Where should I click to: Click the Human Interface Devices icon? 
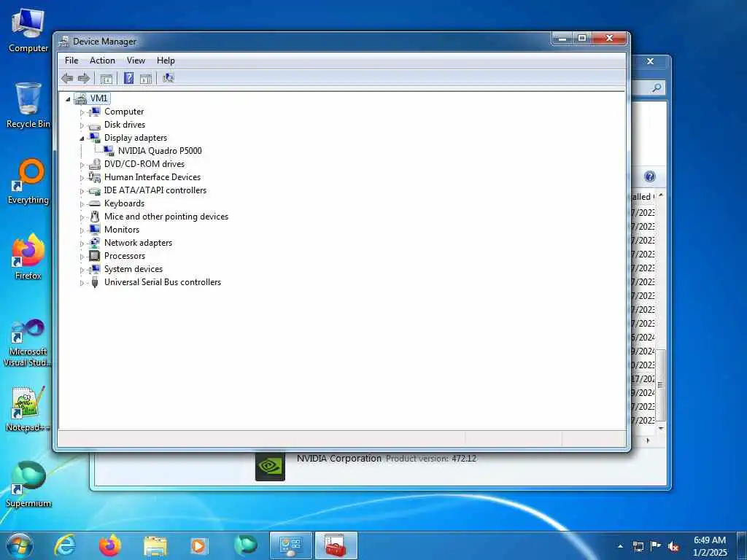coord(95,177)
